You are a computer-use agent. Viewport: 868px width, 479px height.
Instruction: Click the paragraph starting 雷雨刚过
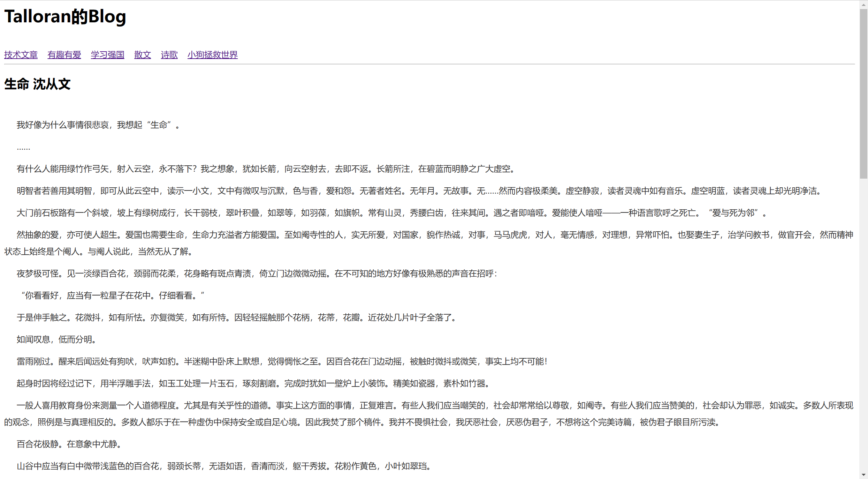coord(282,361)
